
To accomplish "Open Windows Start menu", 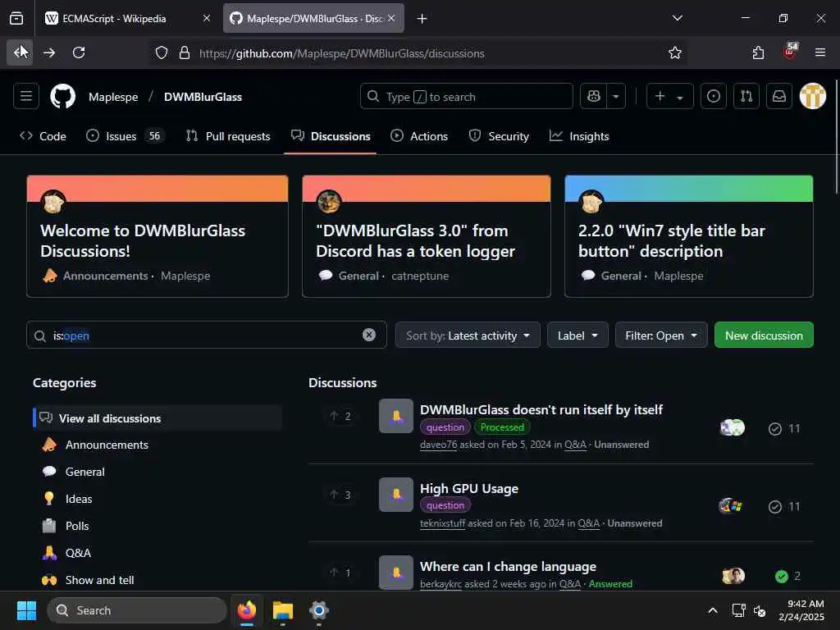I will point(26,610).
